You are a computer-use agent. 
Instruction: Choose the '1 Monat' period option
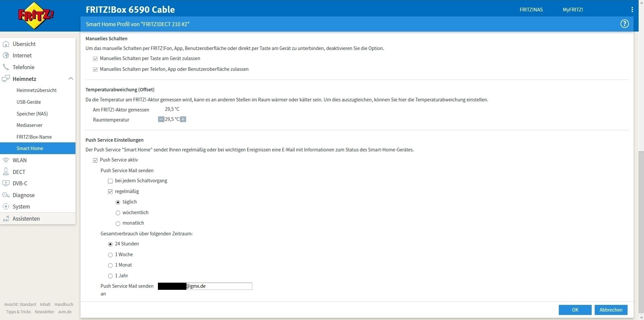tap(110, 265)
